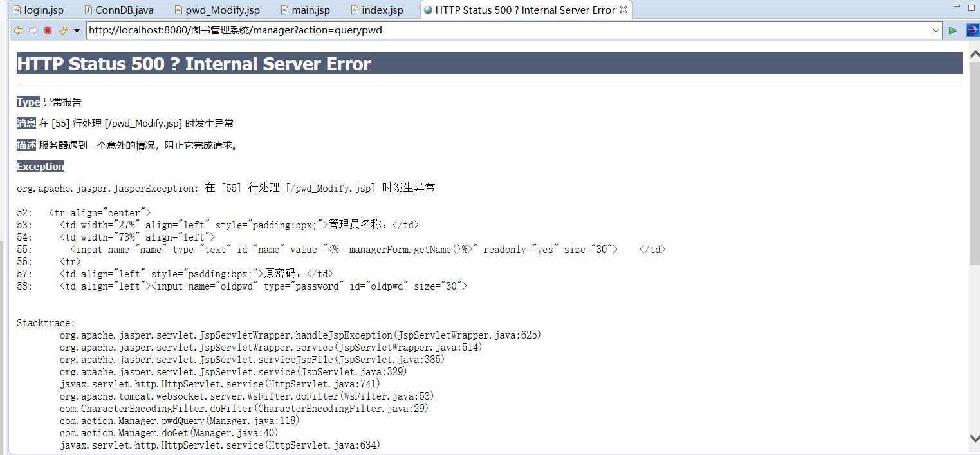Click source line 55 with managerForm.getName()
Screen dimensions: 980x455
point(341,249)
